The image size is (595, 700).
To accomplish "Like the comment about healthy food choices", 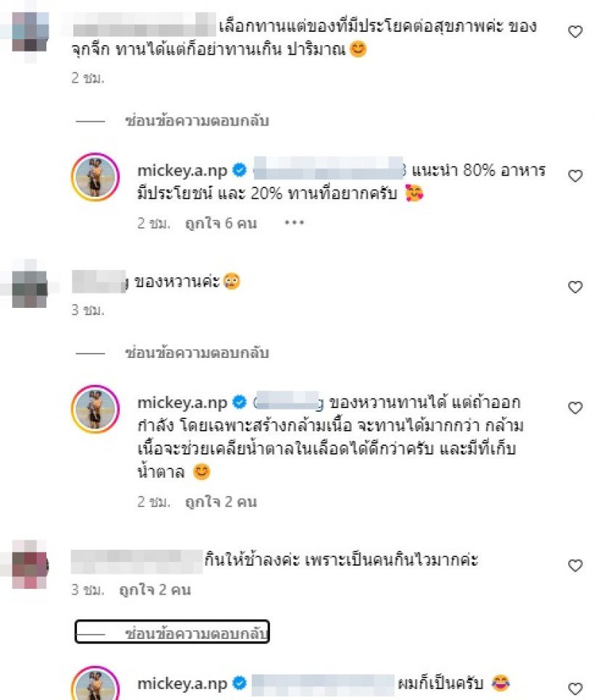I will 575,32.
